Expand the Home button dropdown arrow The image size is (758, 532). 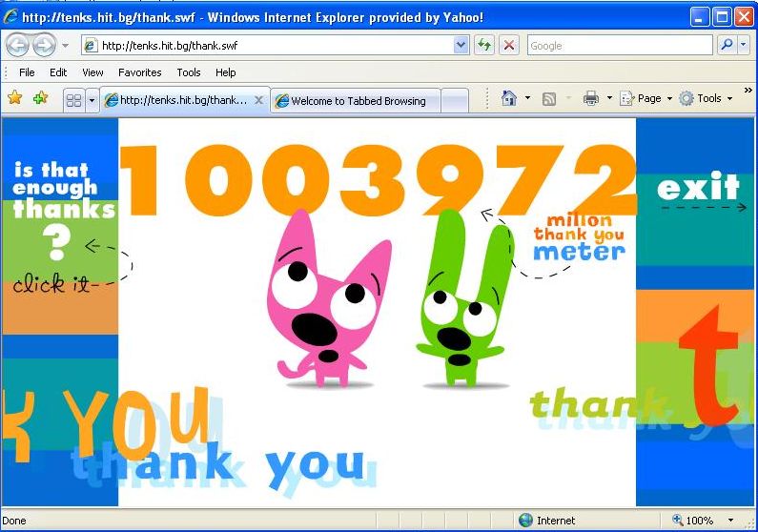tap(527, 98)
